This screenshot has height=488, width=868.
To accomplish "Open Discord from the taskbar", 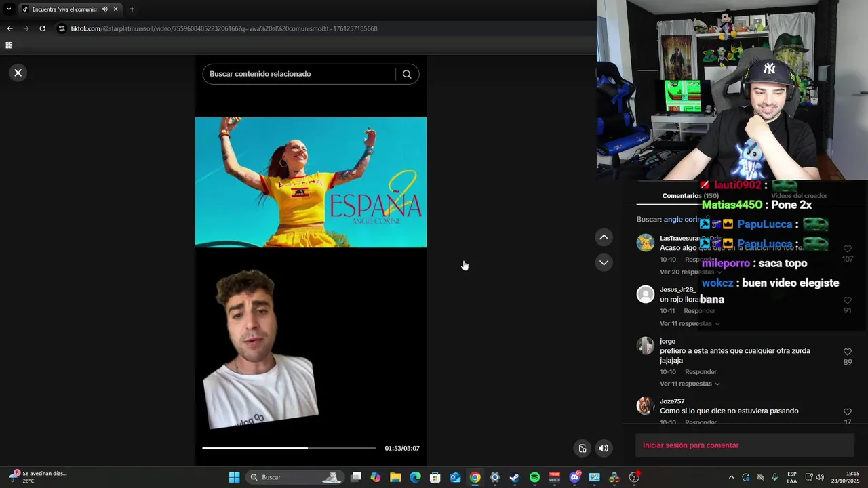I will pos(574,477).
